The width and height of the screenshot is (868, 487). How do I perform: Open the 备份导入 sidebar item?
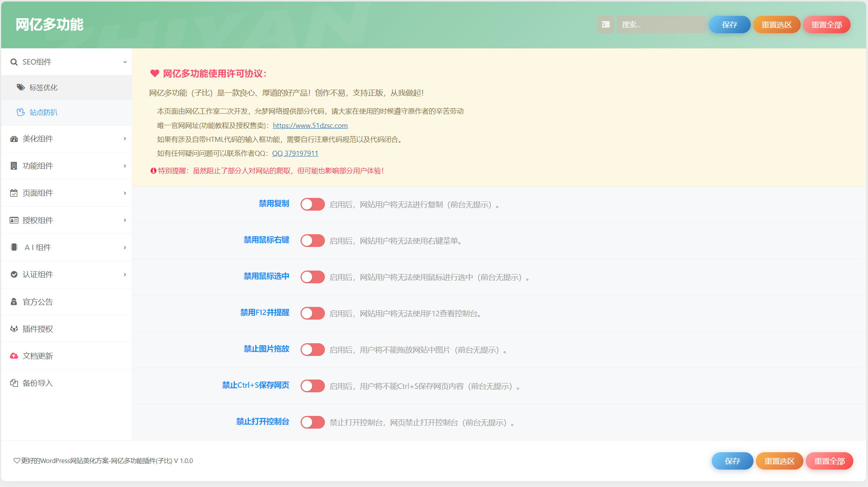pyautogui.click(x=38, y=383)
